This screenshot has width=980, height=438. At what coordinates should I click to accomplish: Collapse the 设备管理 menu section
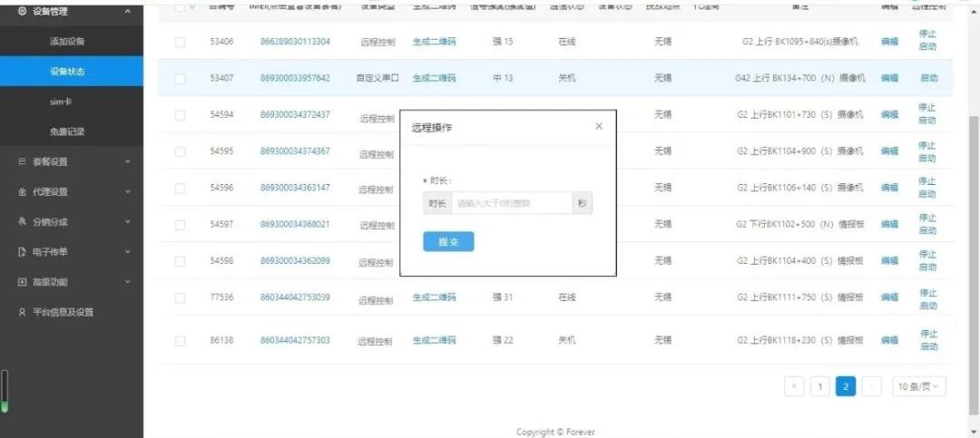click(x=127, y=11)
